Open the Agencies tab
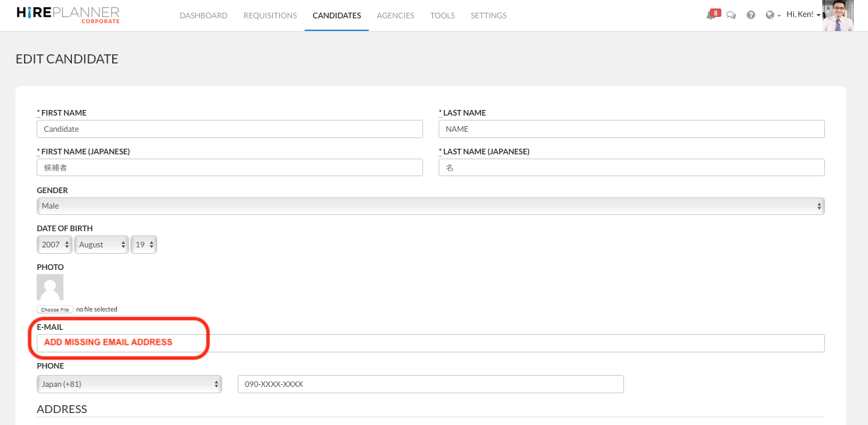This screenshot has width=868, height=425. [396, 16]
